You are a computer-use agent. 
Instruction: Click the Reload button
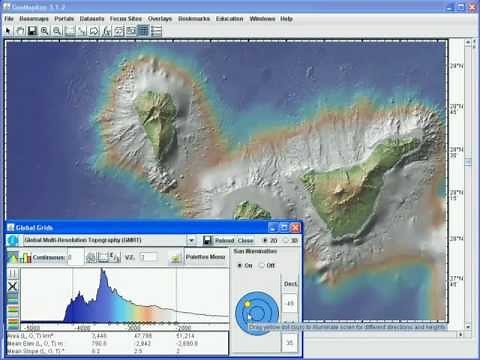(224, 240)
